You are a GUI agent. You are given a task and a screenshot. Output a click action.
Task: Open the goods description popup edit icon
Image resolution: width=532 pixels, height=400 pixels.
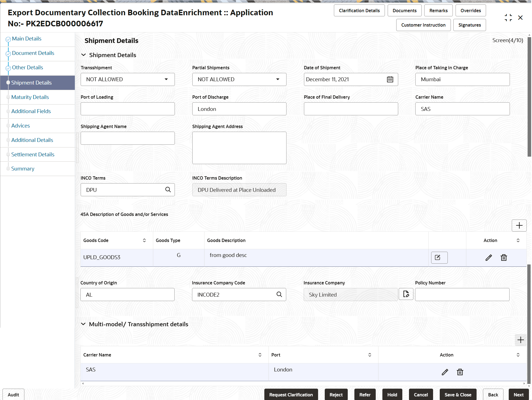(439, 258)
